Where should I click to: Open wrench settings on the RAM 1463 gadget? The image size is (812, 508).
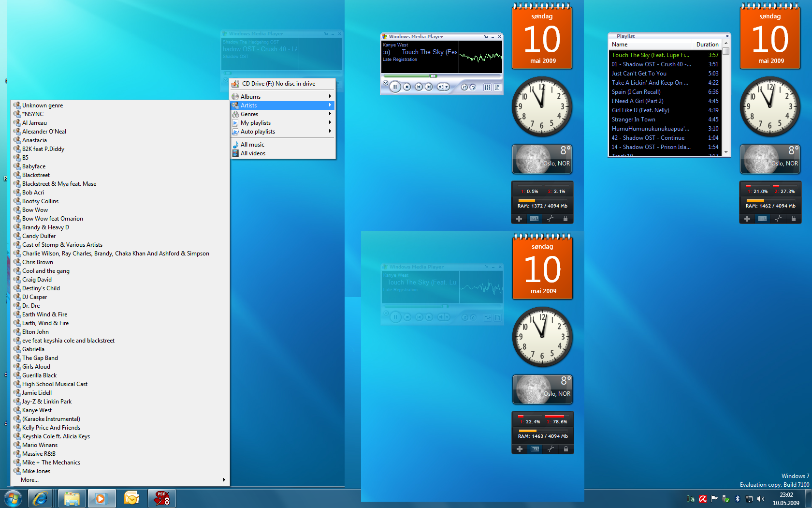pyautogui.click(x=551, y=449)
